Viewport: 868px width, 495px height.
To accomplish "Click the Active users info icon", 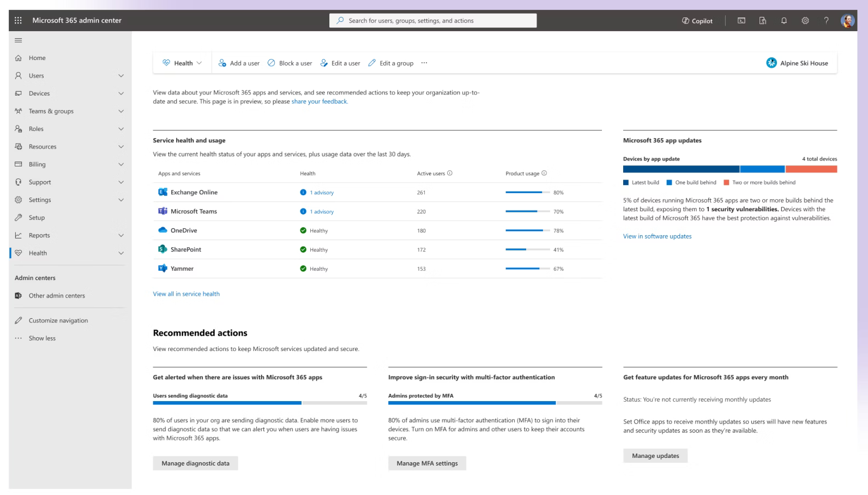I will coord(450,173).
